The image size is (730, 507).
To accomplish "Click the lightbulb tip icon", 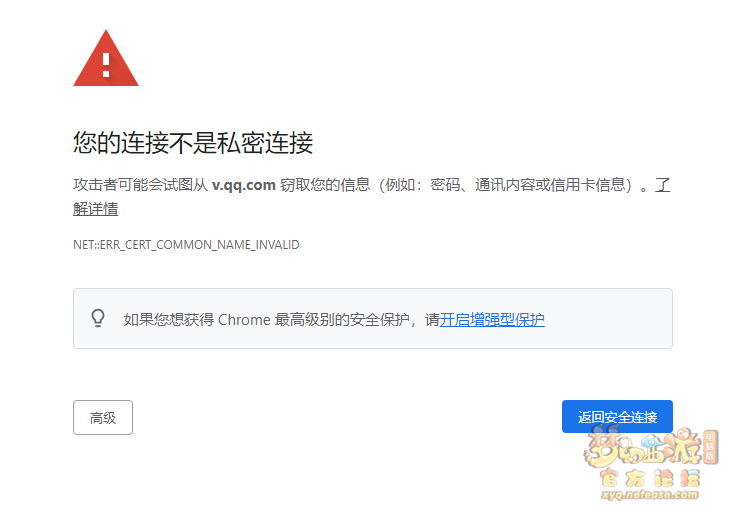I will 98,318.
